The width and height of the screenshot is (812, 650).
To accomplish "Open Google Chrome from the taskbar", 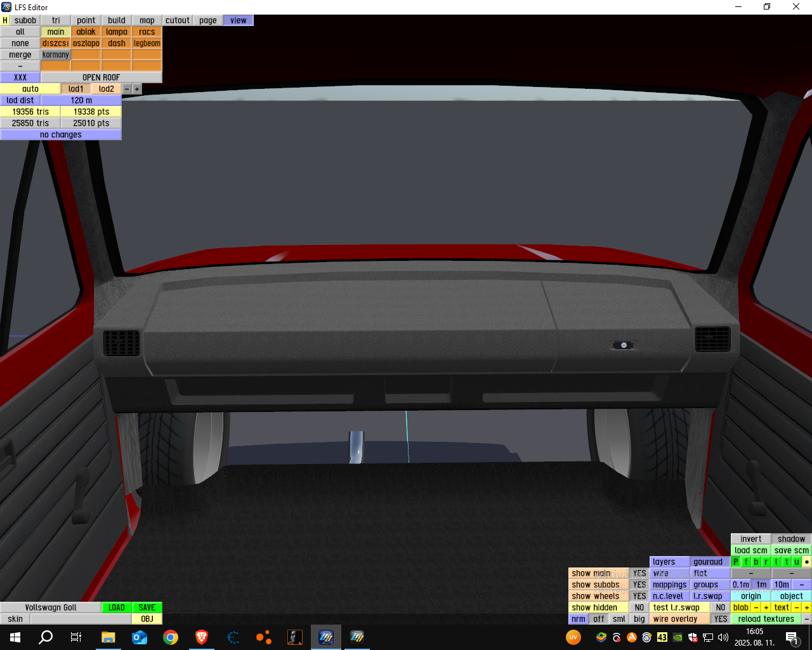I will point(171,637).
